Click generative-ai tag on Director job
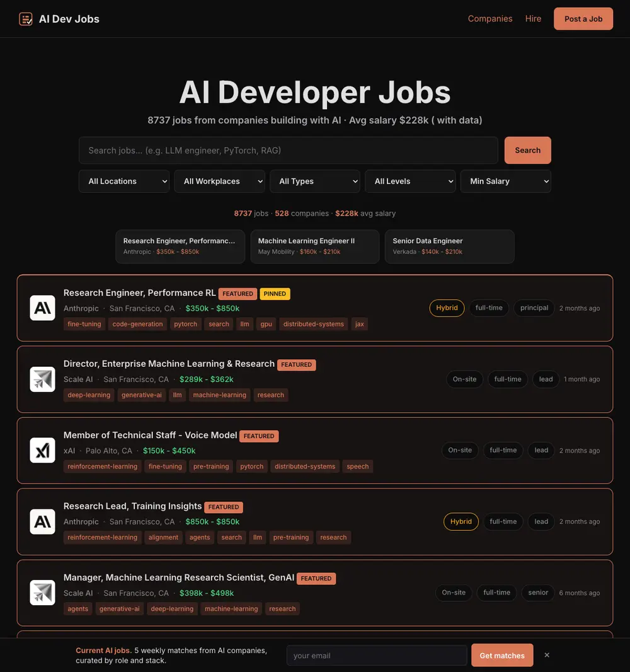 click(x=141, y=395)
